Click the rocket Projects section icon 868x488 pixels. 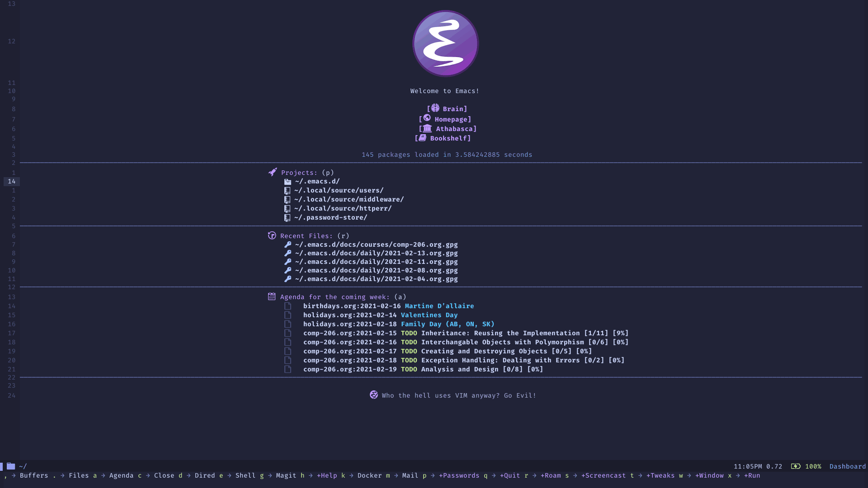click(272, 172)
